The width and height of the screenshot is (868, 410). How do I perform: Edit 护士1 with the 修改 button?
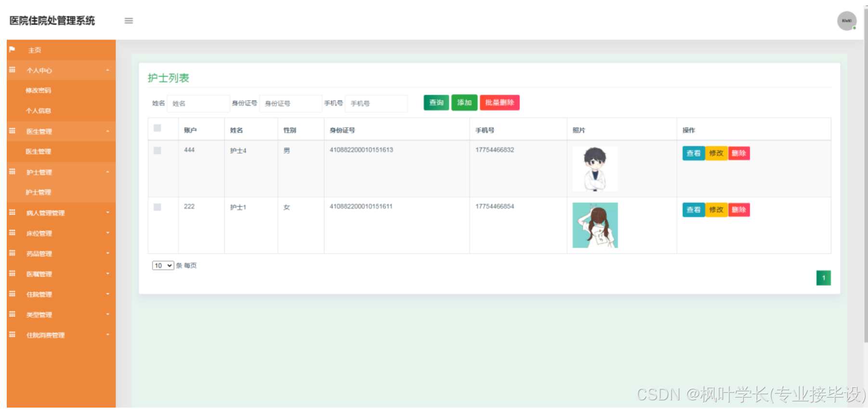click(x=716, y=210)
